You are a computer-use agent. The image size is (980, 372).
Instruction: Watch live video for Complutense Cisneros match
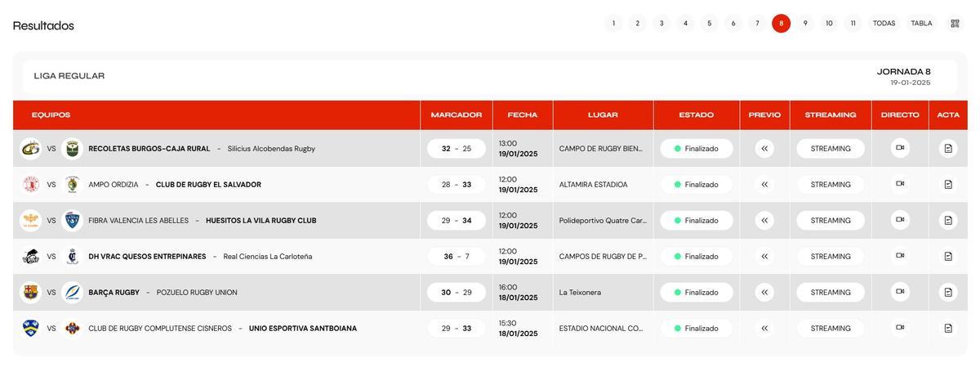[x=900, y=328]
